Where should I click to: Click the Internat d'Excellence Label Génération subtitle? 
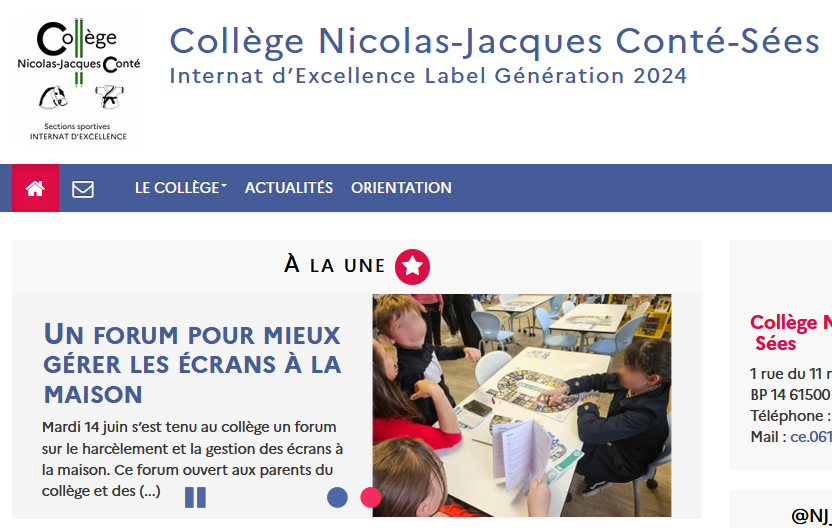point(428,76)
